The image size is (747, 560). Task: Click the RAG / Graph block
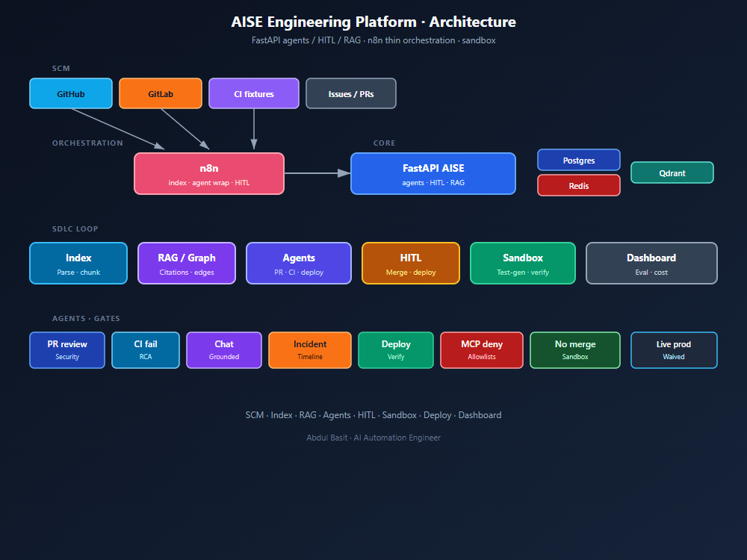click(187, 264)
